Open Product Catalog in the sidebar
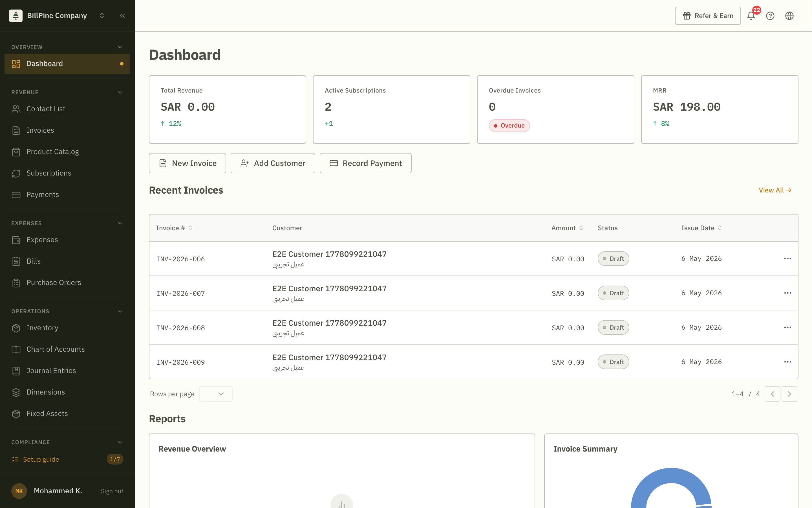This screenshot has width=812, height=508. click(67, 152)
